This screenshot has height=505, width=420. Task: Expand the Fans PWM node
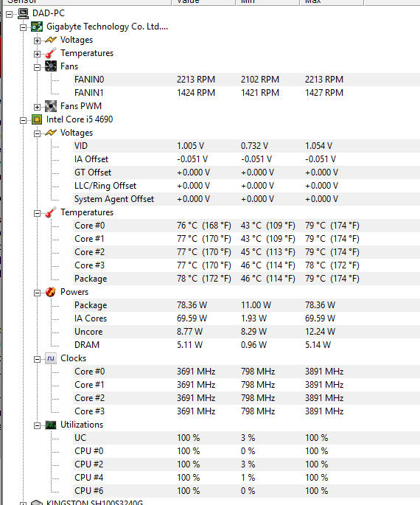[37, 107]
